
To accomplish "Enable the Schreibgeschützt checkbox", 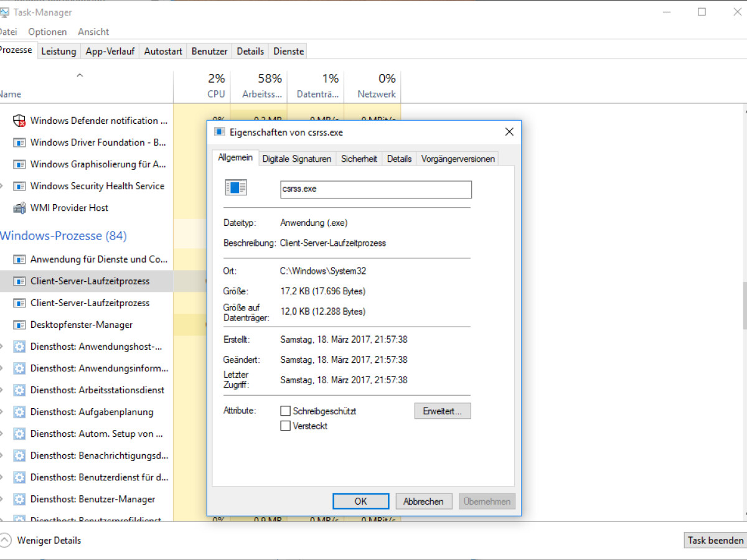I will coord(286,411).
